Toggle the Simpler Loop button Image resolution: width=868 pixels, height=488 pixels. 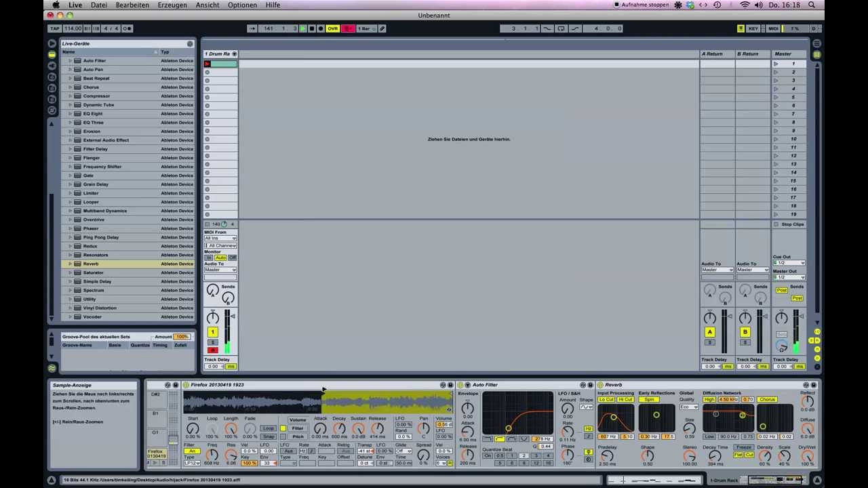[x=269, y=428]
